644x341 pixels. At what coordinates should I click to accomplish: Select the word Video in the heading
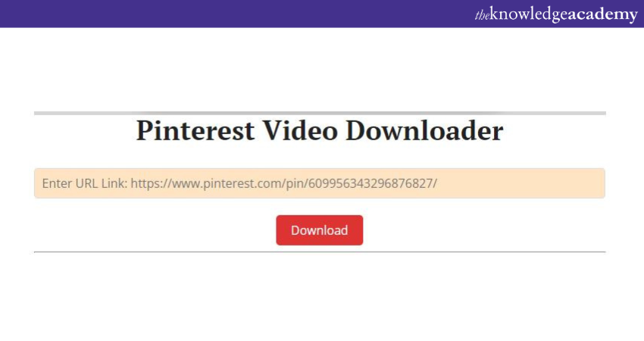point(300,130)
